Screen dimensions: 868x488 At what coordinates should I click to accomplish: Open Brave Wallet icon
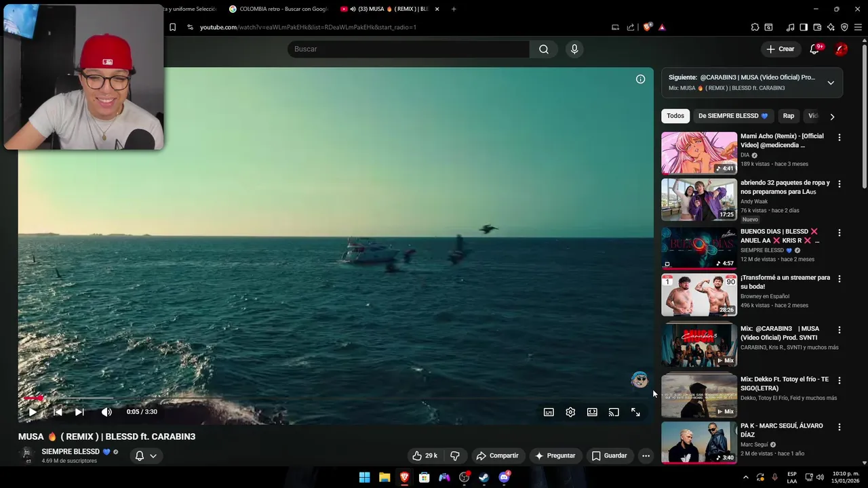pyautogui.click(x=817, y=27)
